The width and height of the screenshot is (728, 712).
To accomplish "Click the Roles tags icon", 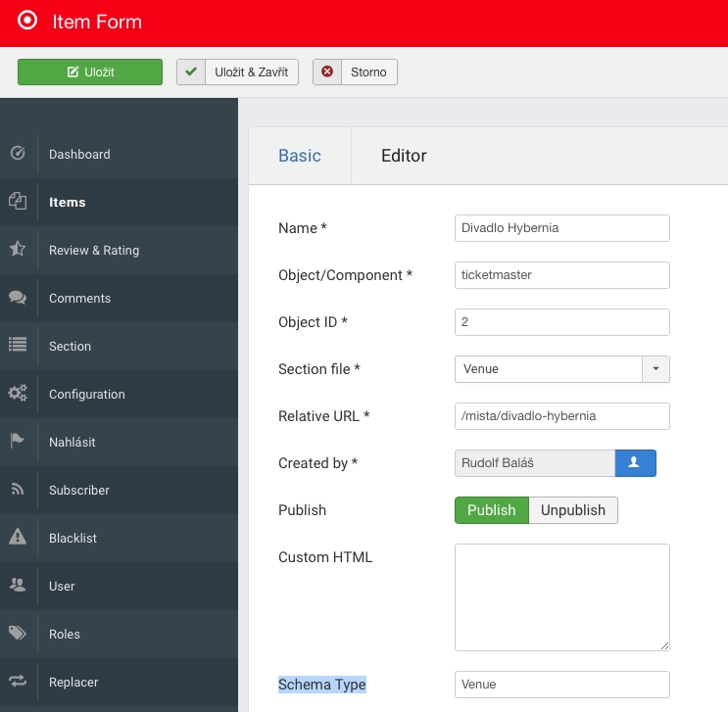I will tap(17, 634).
